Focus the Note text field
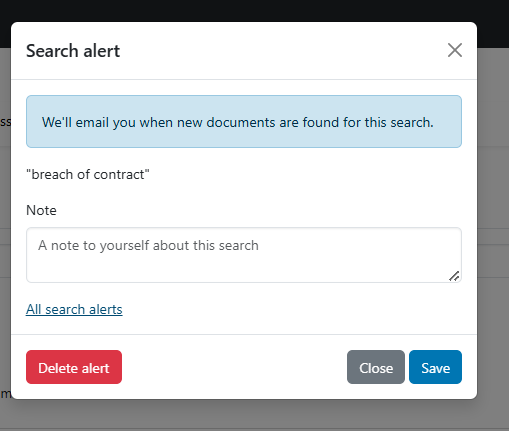Image resolution: width=509 pixels, height=431 pixels. (x=244, y=255)
